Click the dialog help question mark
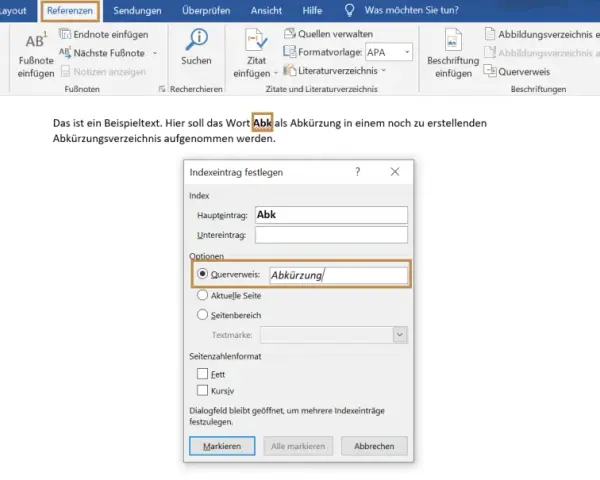The image size is (600, 480). [x=357, y=172]
